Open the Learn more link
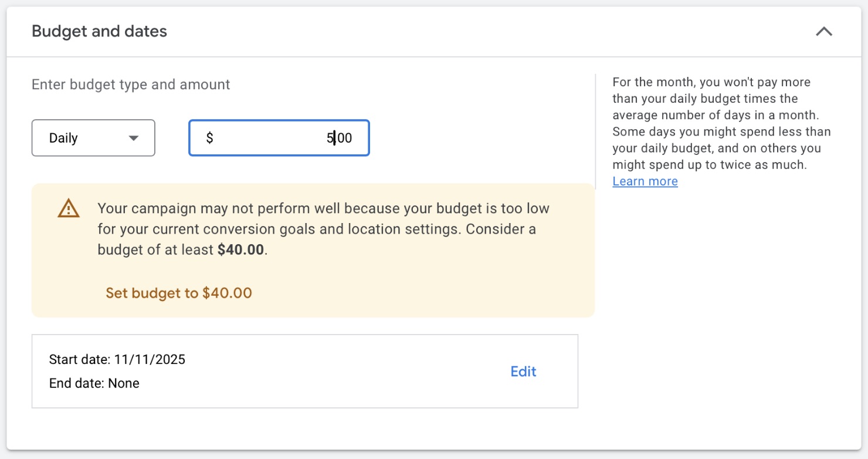 (645, 181)
